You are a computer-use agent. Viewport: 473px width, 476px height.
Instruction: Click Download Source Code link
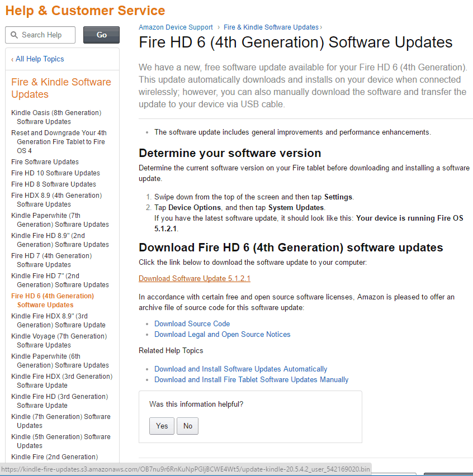click(192, 323)
